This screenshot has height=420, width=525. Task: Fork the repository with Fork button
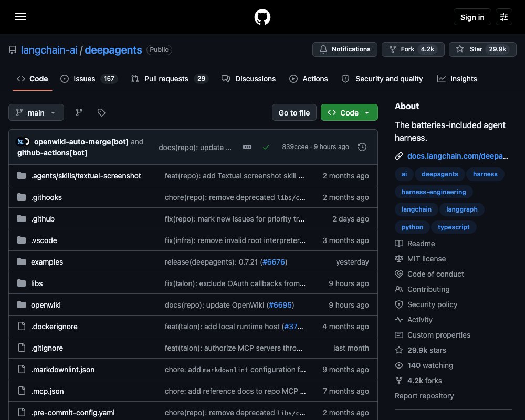(x=413, y=49)
